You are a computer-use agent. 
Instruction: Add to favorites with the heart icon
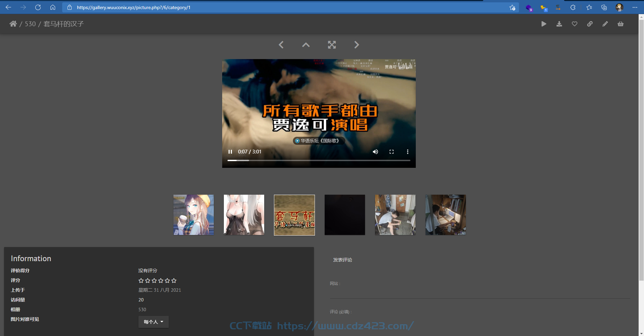coord(574,24)
